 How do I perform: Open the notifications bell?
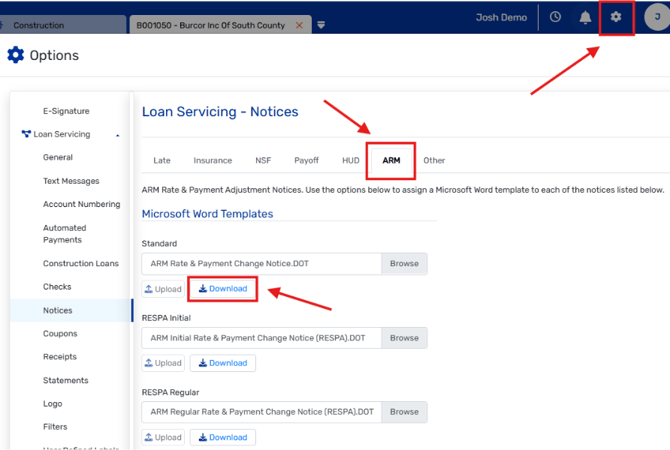point(585,17)
